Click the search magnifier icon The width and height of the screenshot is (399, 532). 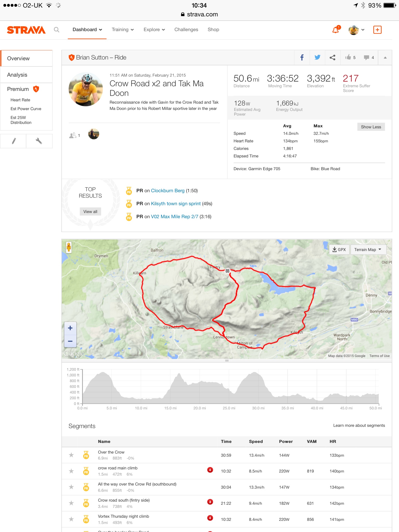coord(56,30)
